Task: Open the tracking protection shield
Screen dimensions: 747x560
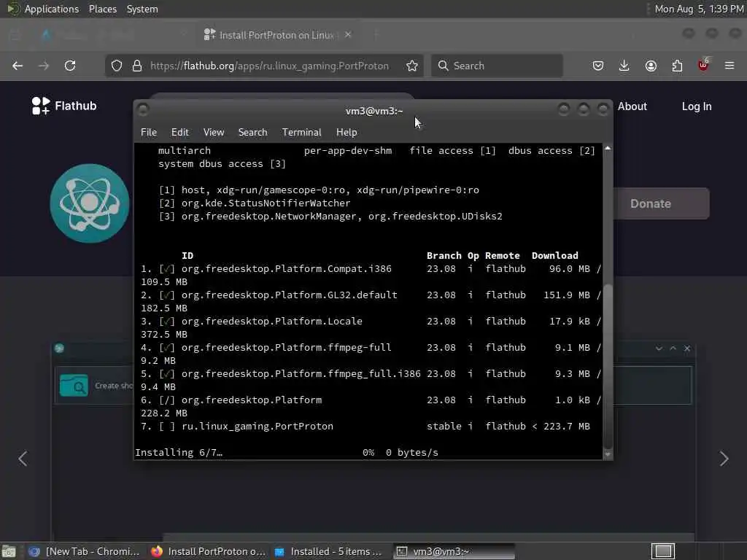Action: coord(117,66)
